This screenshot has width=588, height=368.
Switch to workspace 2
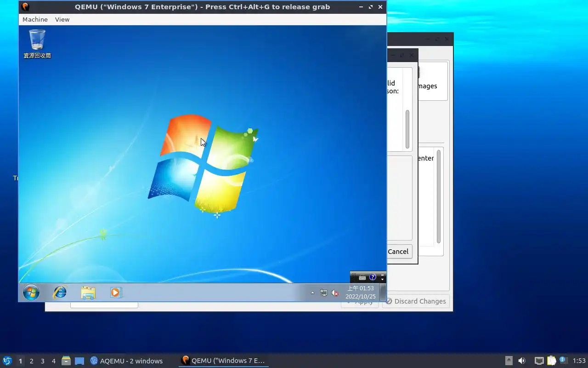[x=31, y=361]
